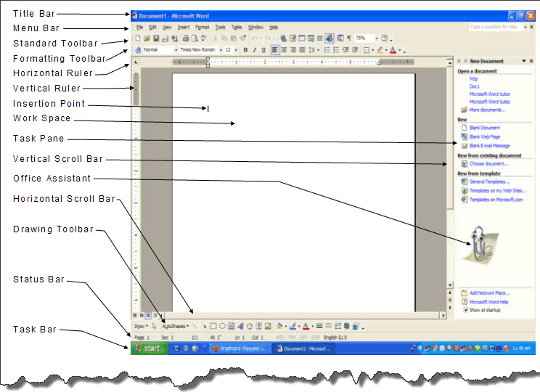The width and height of the screenshot is (540, 392).
Task: Click the New Blank Document toolbar icon
Action: click(x=137, y=38)
